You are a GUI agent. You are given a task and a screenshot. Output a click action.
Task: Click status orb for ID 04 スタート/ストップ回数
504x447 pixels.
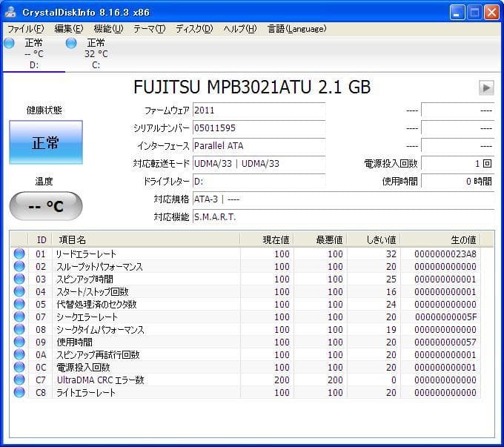19,291
